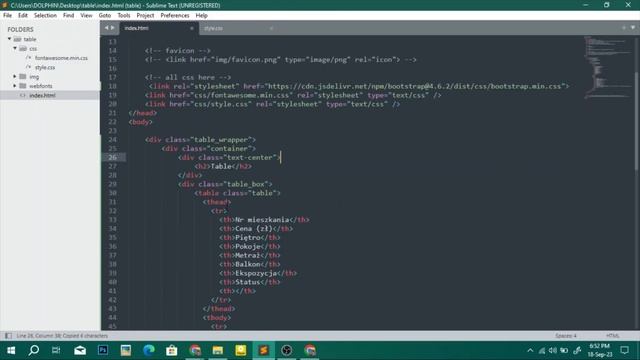640x360 pixels.
Task: Collapse the table folder
Action: tap(9, 39)
